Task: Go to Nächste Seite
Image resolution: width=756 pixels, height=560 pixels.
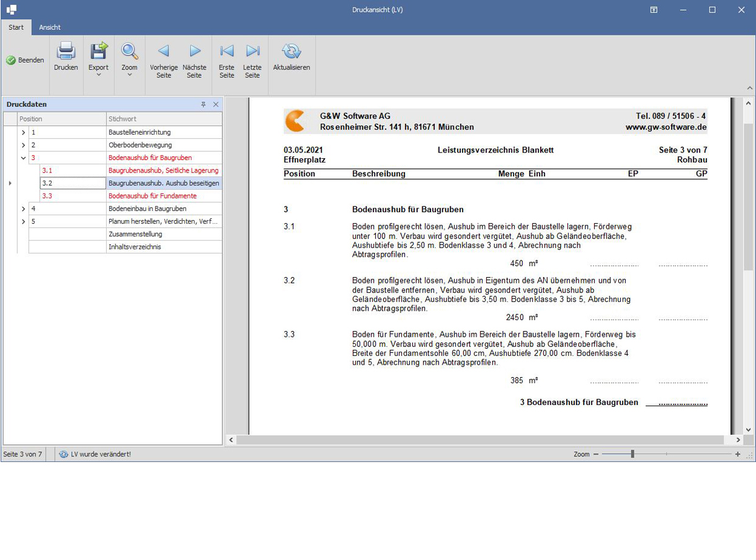Action: pyautogui.click(x=195, y=51)
